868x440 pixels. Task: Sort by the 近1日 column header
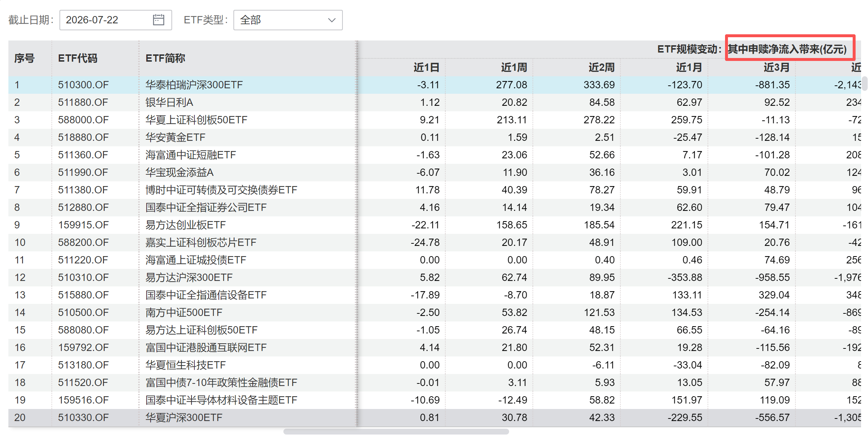tap(426, 67)
